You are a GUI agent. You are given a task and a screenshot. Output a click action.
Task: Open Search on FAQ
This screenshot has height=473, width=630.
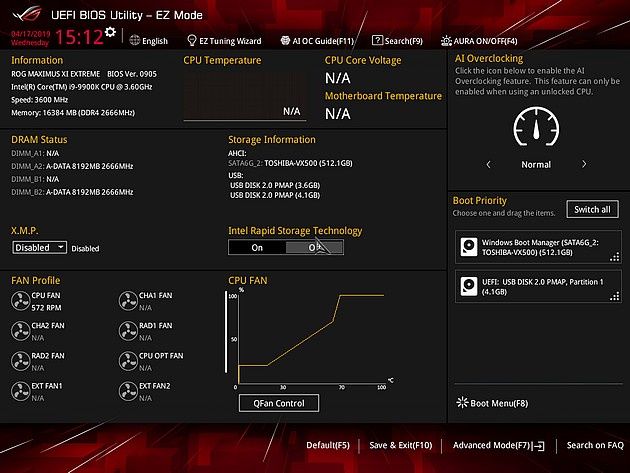595,445
